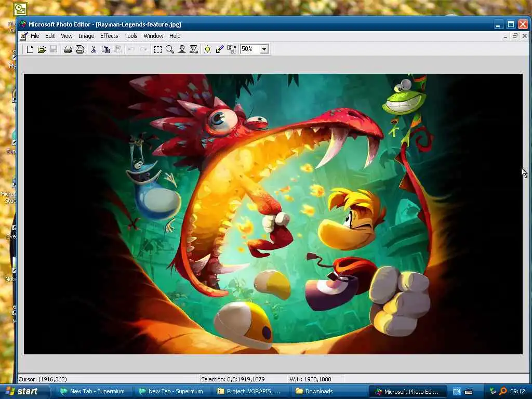The width and height of the screenshot is (532, 399).
Task: Click the orange magnifier tray icon
Action: (x=503, y=392)
